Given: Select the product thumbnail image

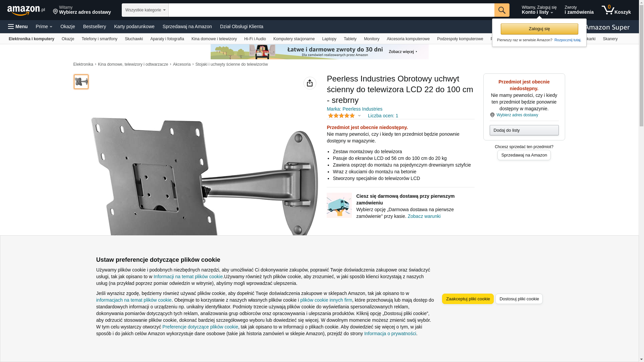Looking at the screenshot, I should (81, 82).
